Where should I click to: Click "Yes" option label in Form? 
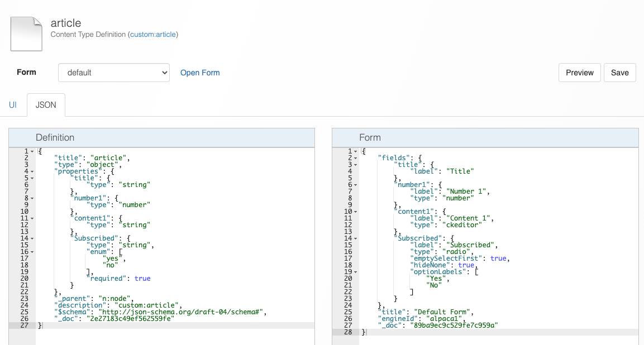click(x=436, y=279)
